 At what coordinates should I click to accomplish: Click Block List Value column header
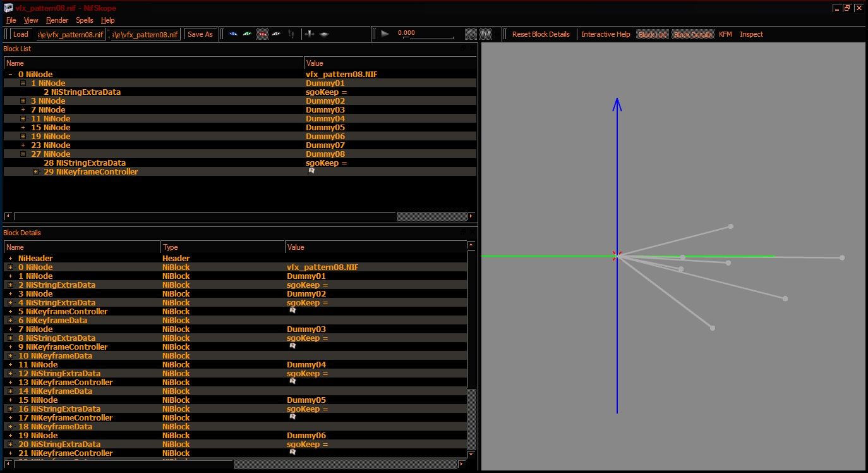(390, 63)
